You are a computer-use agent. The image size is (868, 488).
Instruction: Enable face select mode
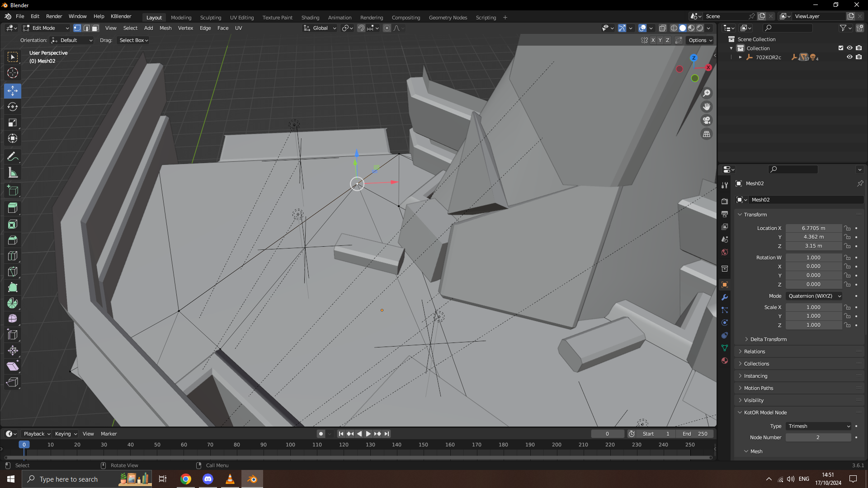pyautogui.click(x=95, y=28)
